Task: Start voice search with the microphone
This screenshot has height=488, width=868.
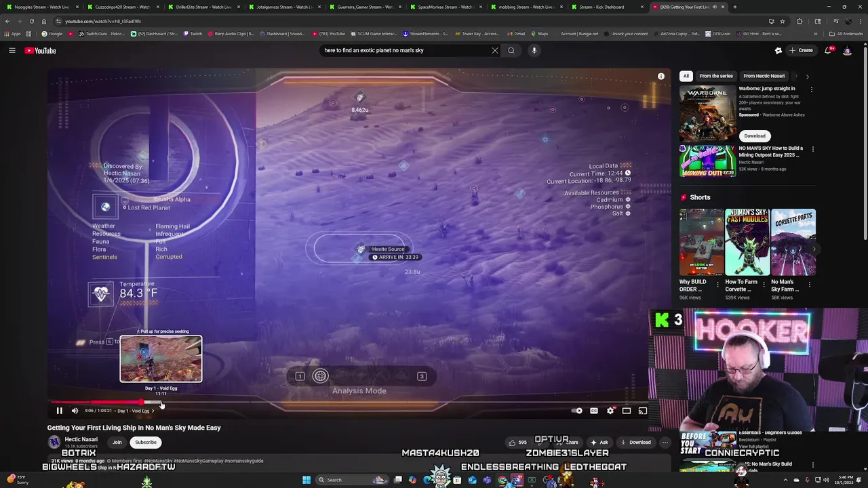Action: click(x=534, y=50)
